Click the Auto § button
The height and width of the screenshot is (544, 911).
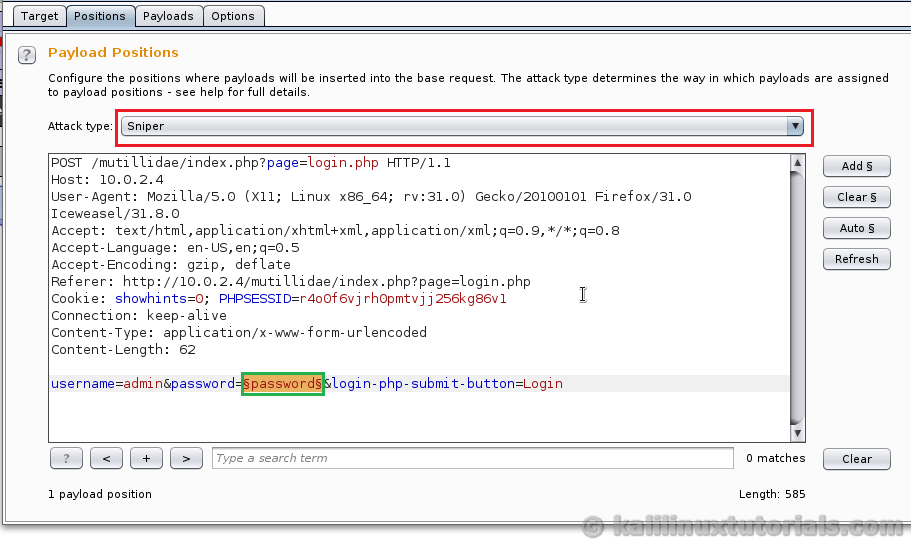point(856,228)
